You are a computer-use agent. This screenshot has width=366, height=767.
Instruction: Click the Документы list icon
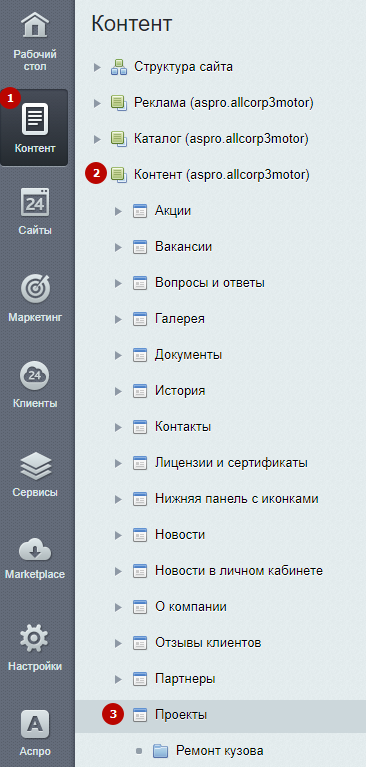click(140, 355)
